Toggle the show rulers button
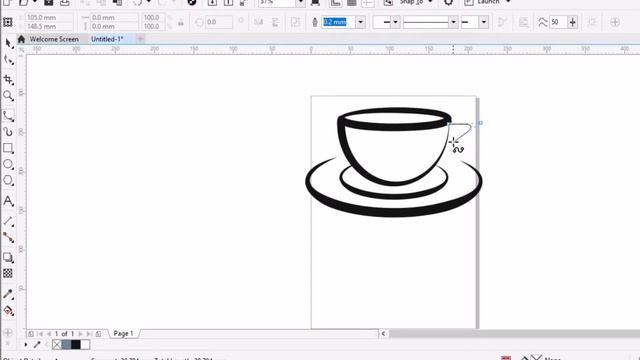This screenshot has height=360, width=640. [336, 2]
